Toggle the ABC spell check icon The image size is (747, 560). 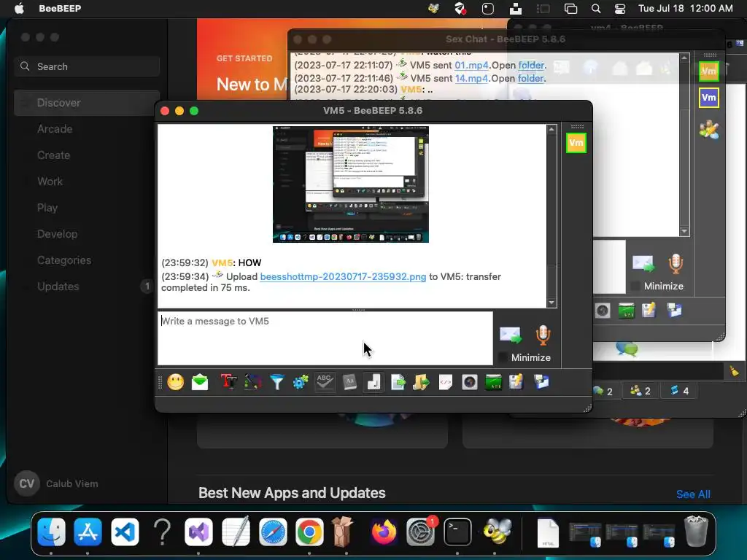325,382
